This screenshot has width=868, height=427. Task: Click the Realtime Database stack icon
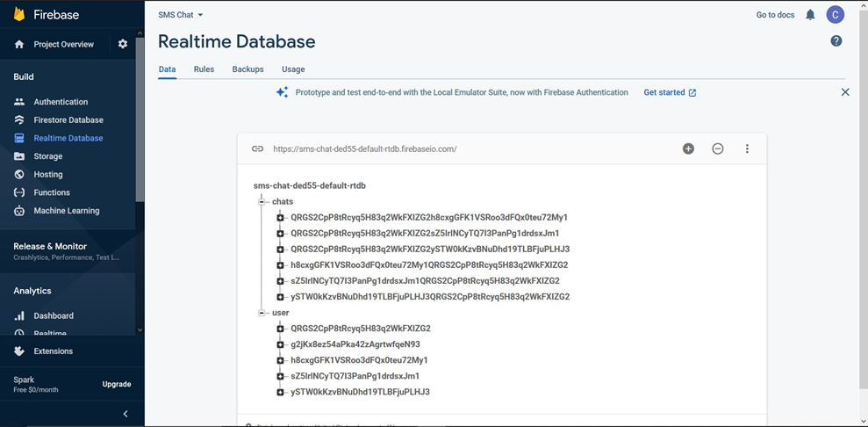[19, 139]
